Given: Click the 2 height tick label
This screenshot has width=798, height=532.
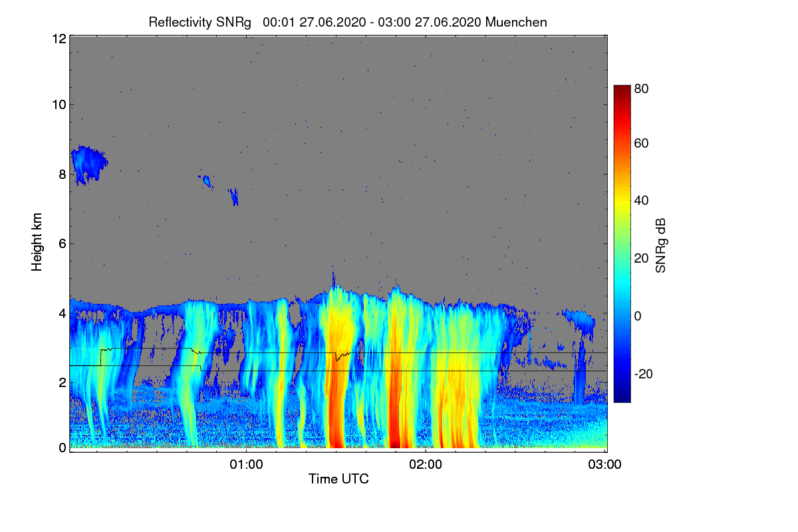Looking at the screenshot, I should point(63,382).
